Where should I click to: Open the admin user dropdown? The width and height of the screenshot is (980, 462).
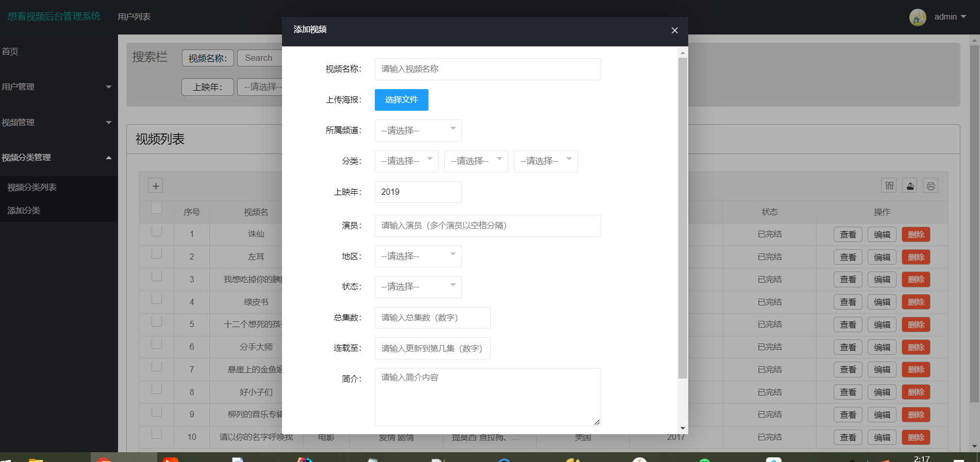pos(950,17)
